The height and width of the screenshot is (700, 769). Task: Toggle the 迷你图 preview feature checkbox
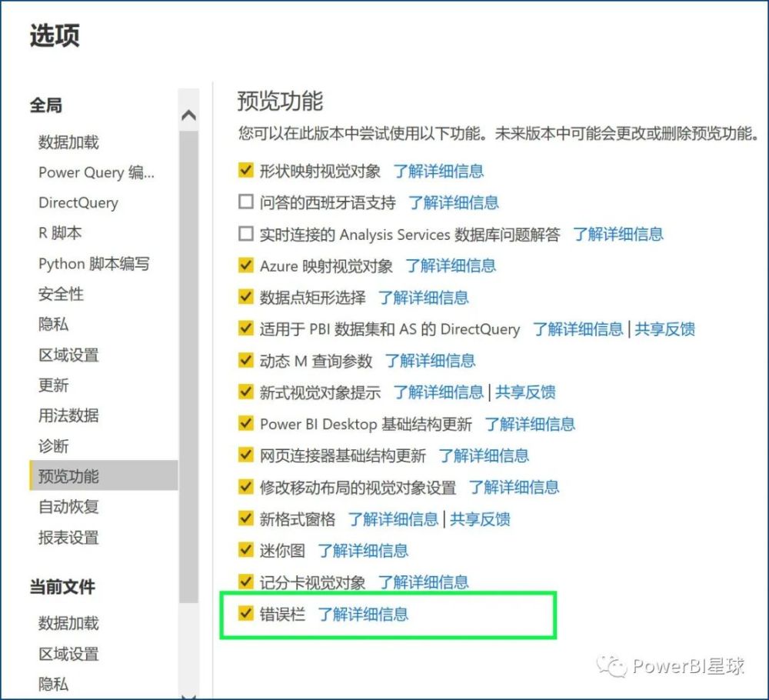246,550
